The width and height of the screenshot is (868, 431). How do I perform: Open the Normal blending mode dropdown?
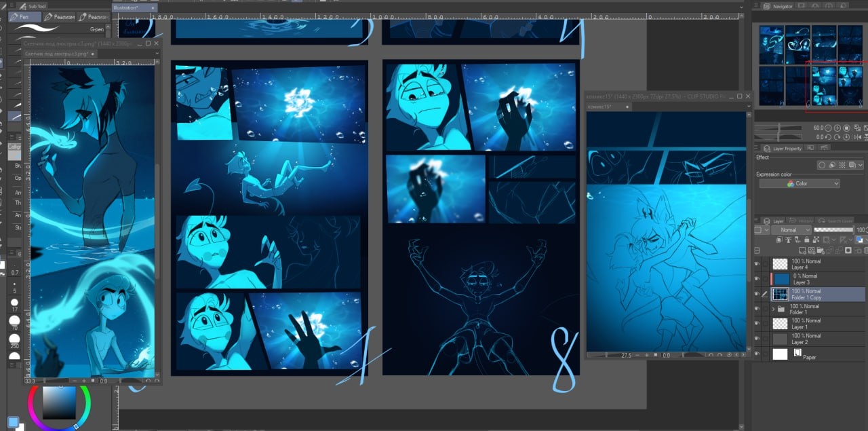(x=791, y=230)
